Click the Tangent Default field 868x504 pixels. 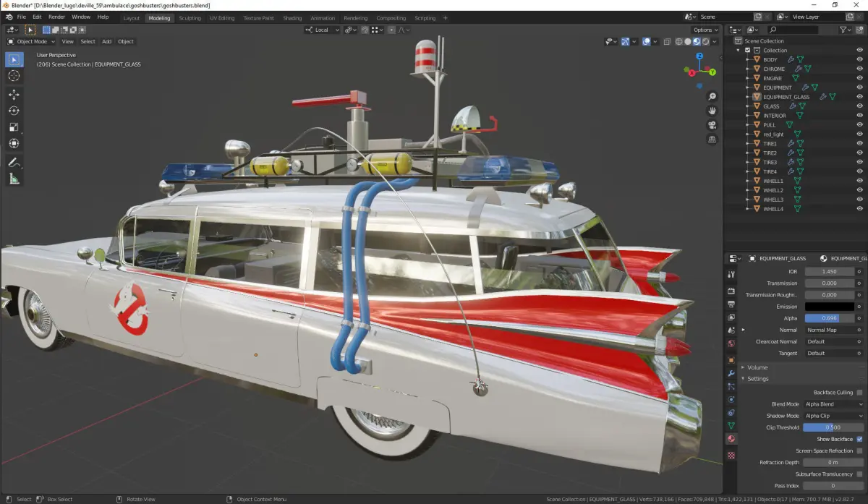tap(828, 353)
